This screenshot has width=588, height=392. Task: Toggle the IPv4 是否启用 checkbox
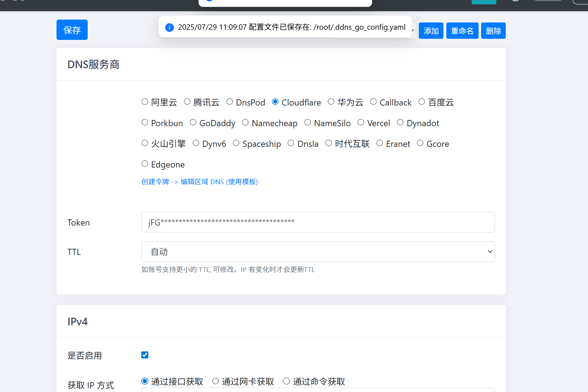145,355
